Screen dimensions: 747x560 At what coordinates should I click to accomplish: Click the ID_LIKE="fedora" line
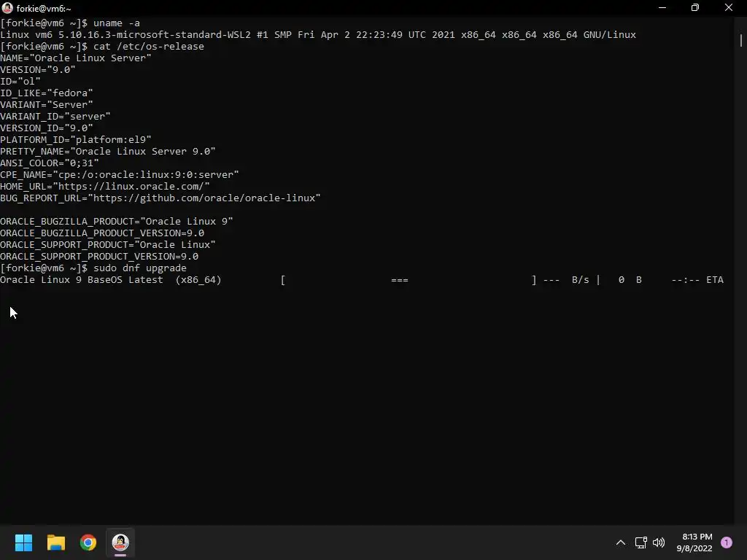coord(47,93)
